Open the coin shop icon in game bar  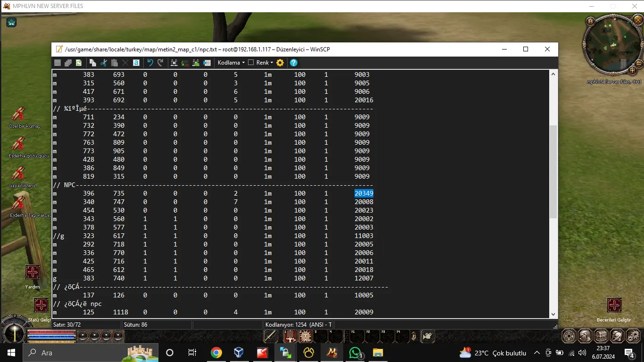[x=570, y=336]
